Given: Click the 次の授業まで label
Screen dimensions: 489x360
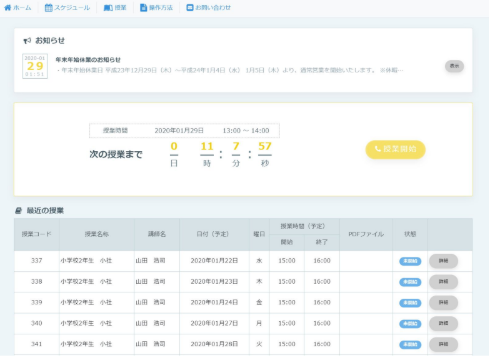Looking at the screenshot, I should click(116, 154).
